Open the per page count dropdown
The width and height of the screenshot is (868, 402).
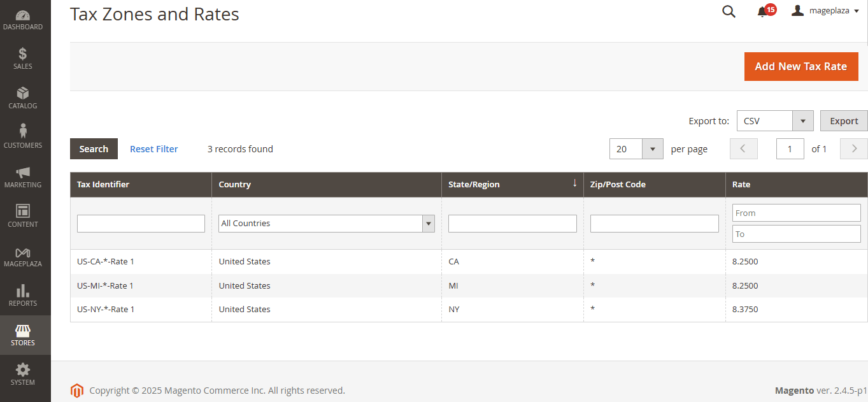652,149
